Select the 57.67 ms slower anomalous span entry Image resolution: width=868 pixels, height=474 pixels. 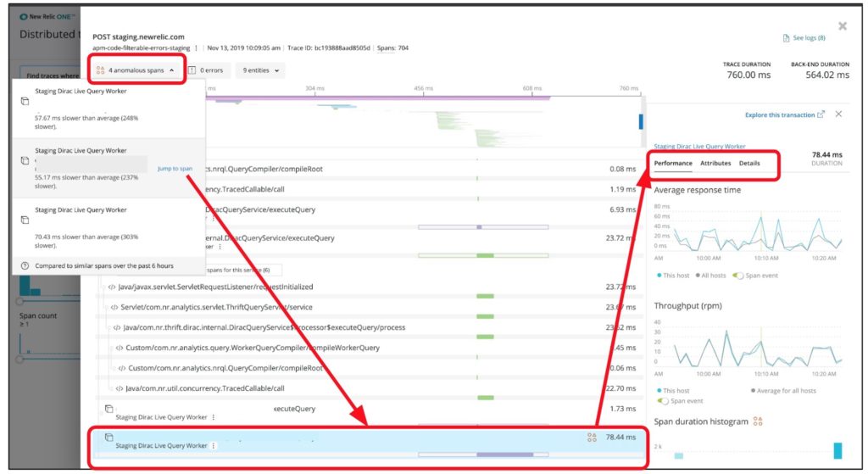click(x=109, y=109)
